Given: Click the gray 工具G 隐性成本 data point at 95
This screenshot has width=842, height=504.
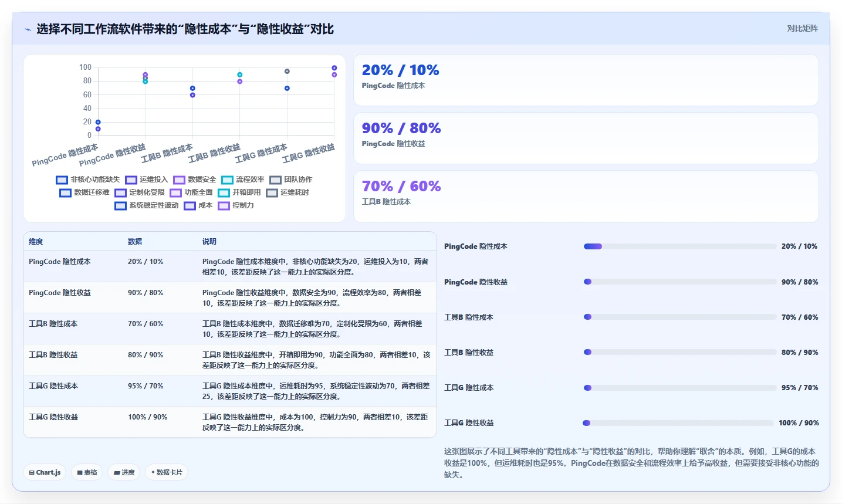Looking at the screenshot, I should pyautogui.click(x=287, y=72).
